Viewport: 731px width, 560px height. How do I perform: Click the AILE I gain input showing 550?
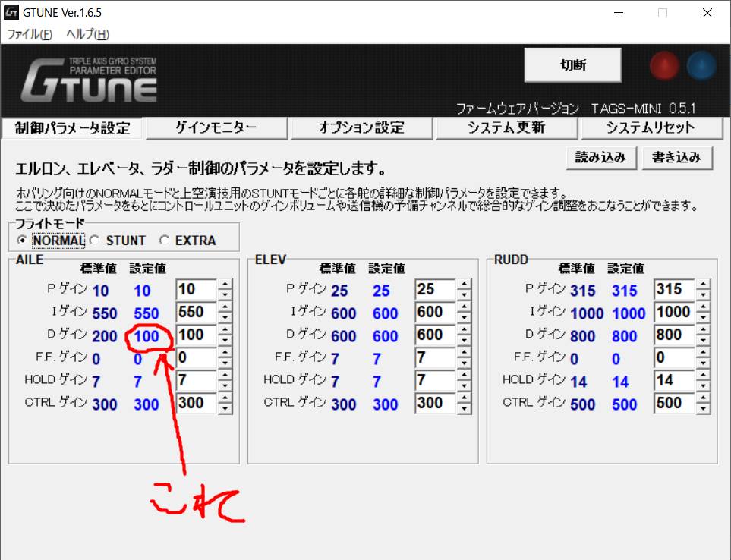click(x=197, y=312)
